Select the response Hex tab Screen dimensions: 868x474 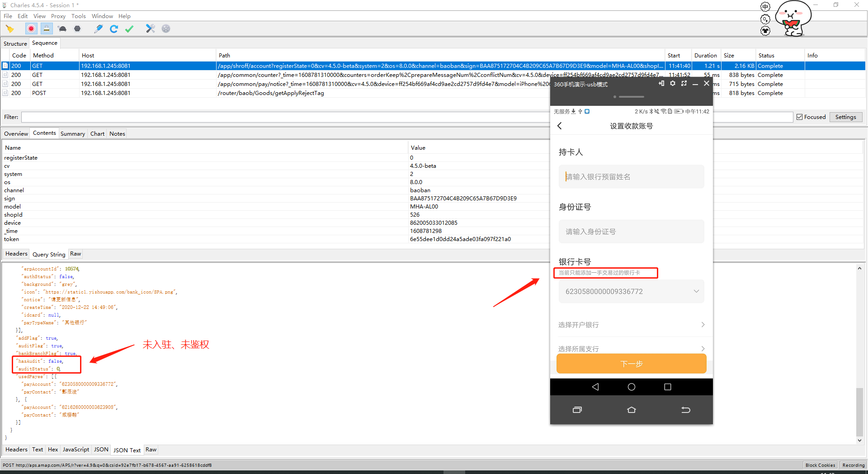[53, 450]
